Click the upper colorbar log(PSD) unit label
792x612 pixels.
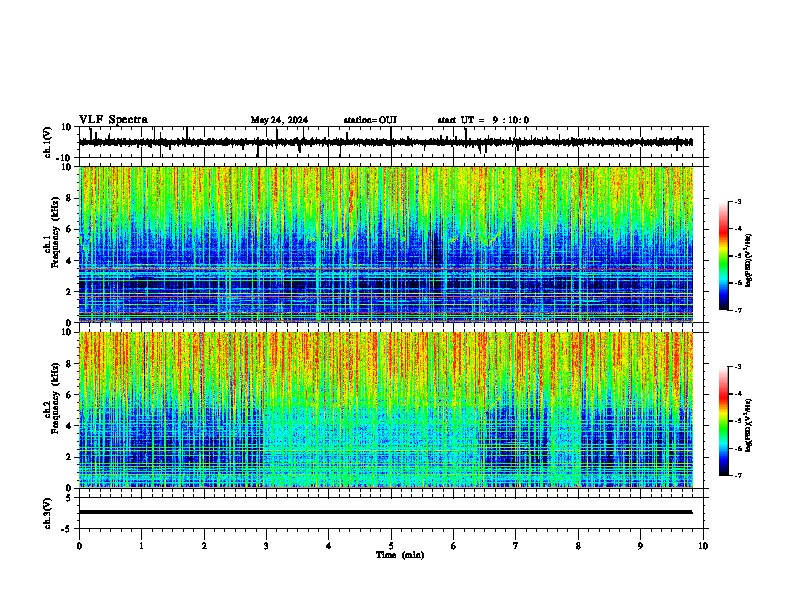[749, 261]
